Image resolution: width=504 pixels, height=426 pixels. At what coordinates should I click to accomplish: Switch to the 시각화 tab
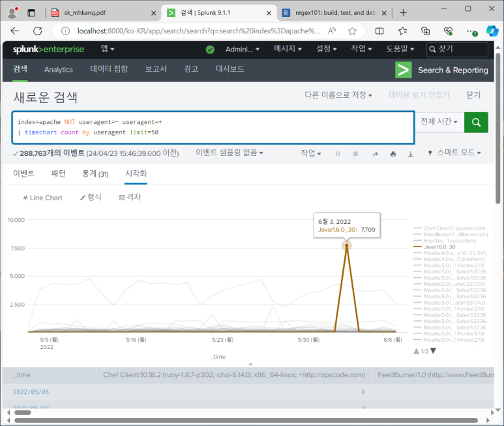pos(136,174)
